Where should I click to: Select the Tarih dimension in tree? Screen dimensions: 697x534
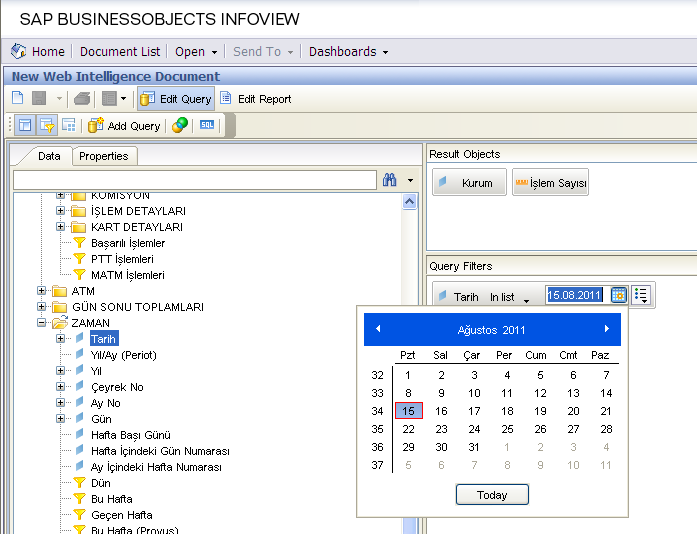coord(104,339)
